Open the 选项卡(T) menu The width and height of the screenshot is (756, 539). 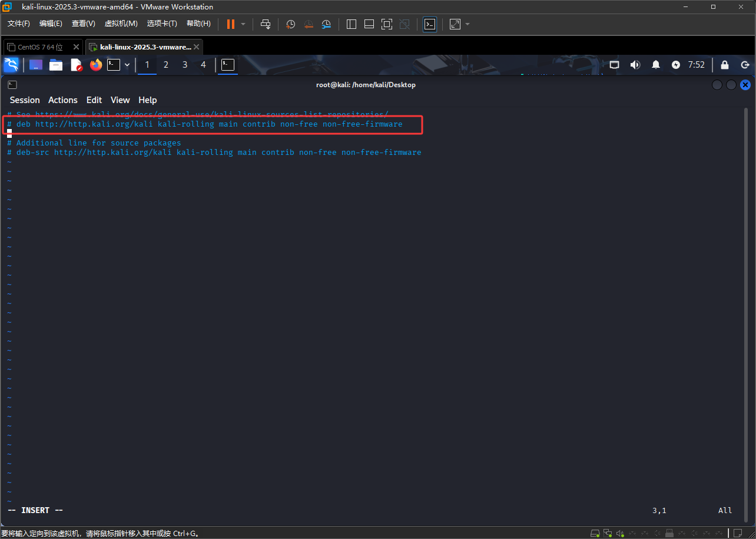point(162,24)
